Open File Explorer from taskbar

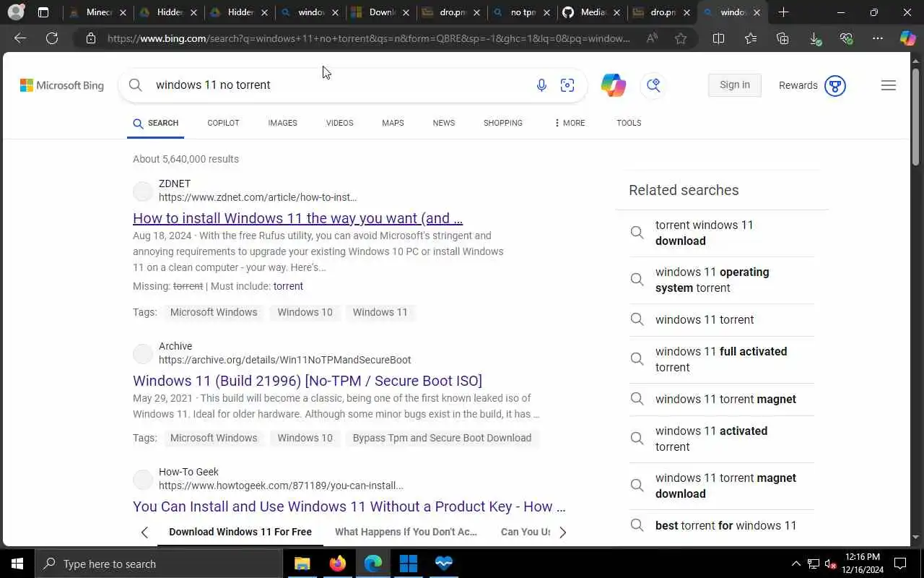[x=302, y=564]
